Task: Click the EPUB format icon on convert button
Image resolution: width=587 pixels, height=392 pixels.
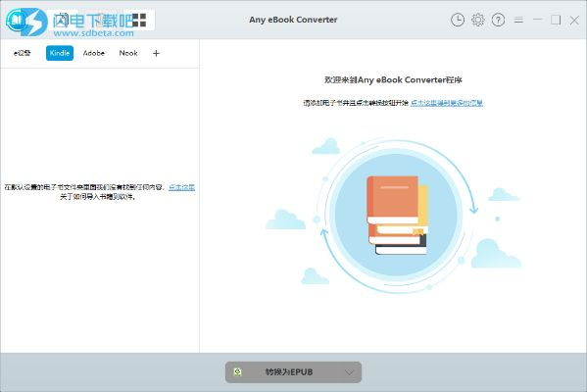Action: (x=238, y=372)
